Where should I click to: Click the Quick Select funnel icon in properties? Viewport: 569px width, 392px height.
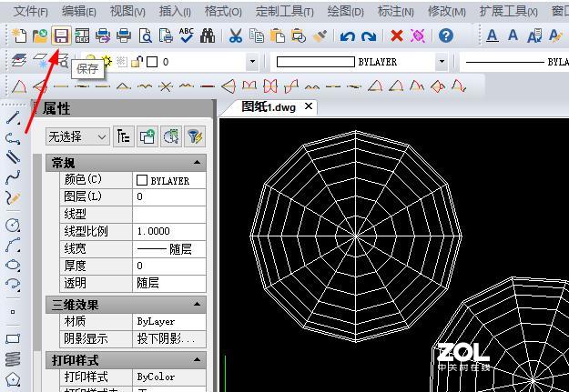point(194,136)
